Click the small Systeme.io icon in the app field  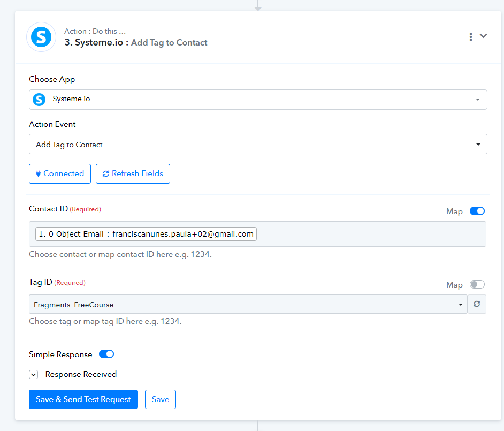(39, 100)
